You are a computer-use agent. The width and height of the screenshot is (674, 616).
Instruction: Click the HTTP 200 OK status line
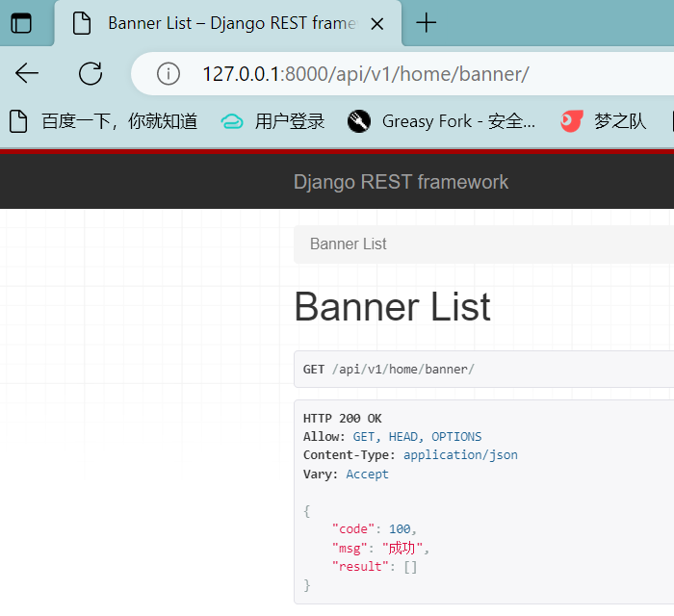coord(342,419)
